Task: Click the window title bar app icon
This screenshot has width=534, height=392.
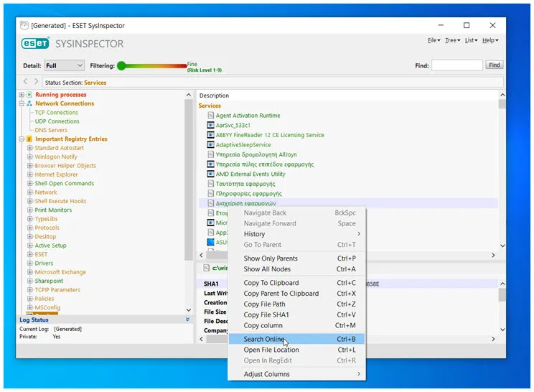Action: [24, 26]
